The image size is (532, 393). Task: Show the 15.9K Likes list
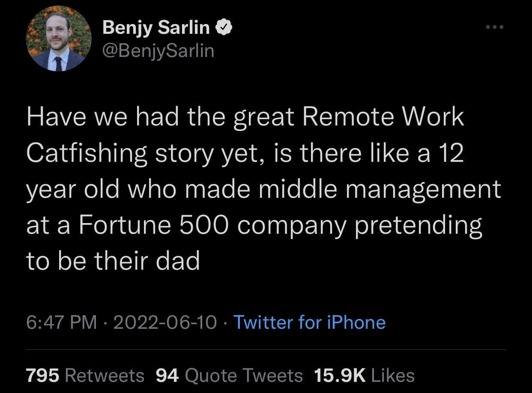pyautogui.click(x=364, y=375)
